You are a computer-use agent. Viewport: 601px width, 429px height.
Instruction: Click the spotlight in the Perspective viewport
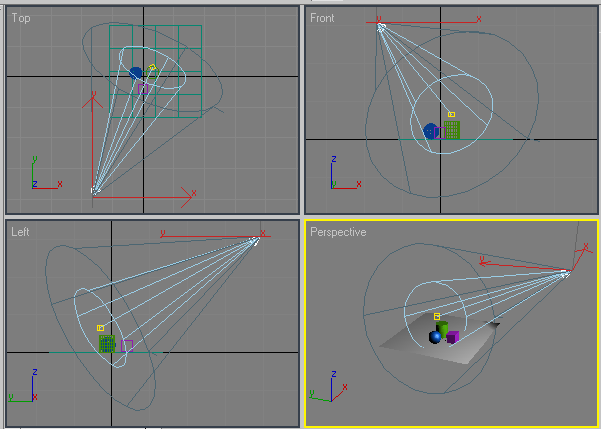tap(565, 271)
